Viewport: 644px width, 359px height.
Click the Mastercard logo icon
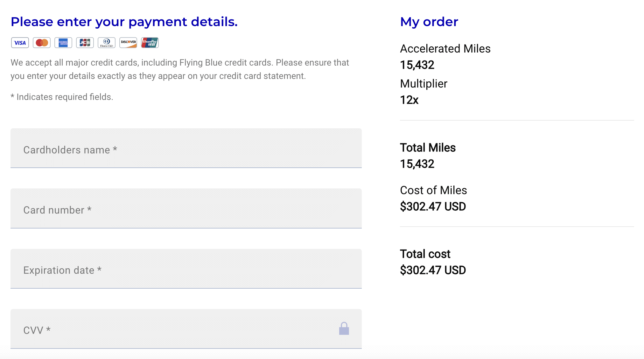click(42, 43)
